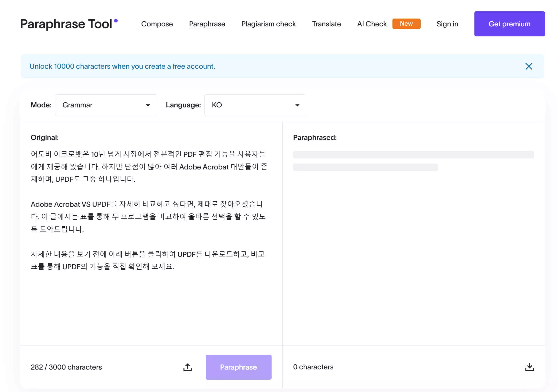Open the Language dropdown arrow

(297, 105)
